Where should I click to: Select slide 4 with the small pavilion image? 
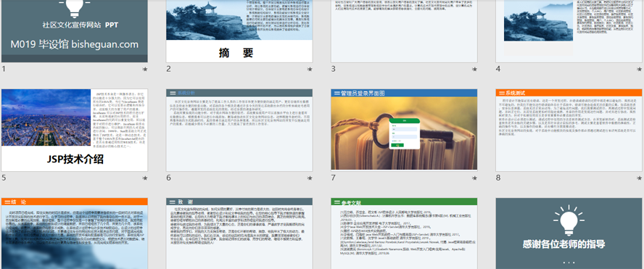(x=569, y=30)
